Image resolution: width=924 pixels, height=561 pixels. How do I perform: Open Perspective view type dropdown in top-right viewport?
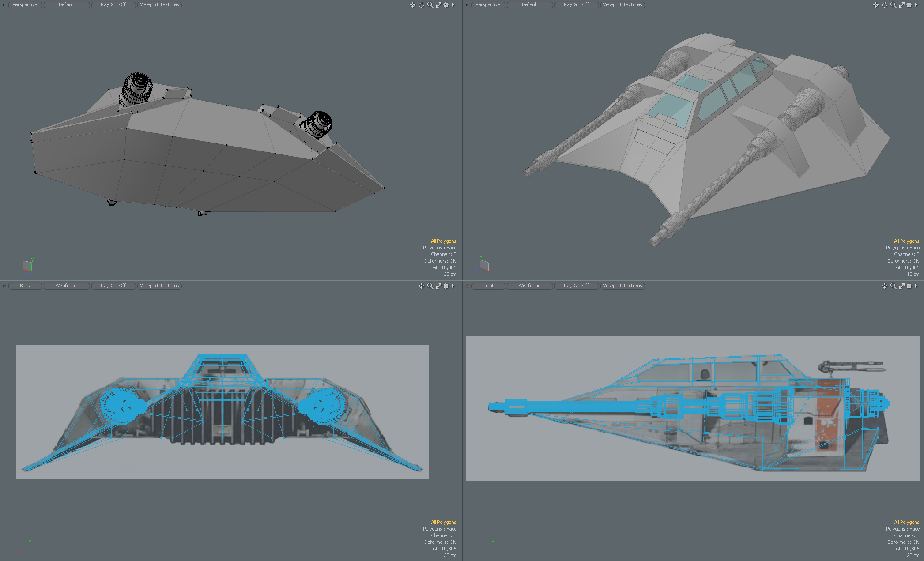click(x=488, y=5)
